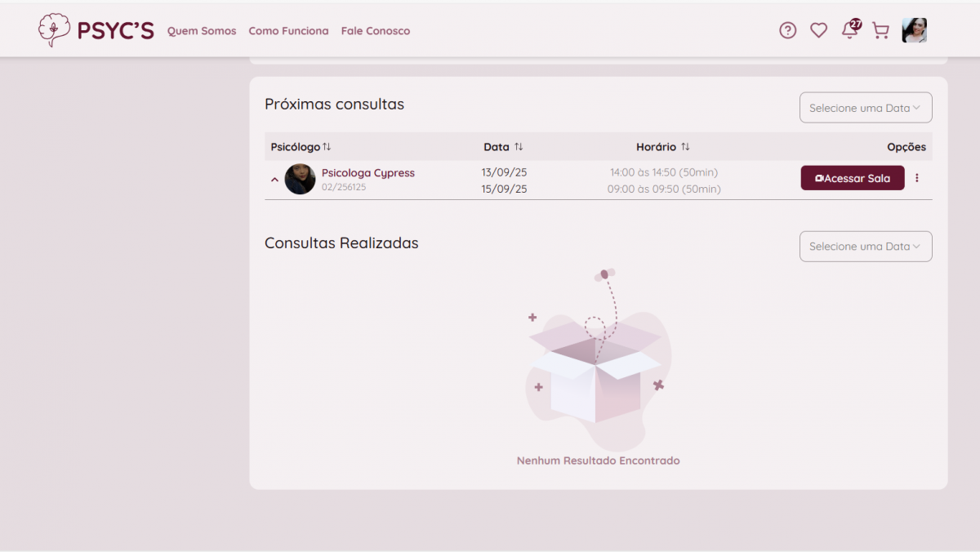Collapse the Psicologa Cypress row chevron
Image resolution: width=980 pixels, height=552 pixels.
(x=274, y=180)
